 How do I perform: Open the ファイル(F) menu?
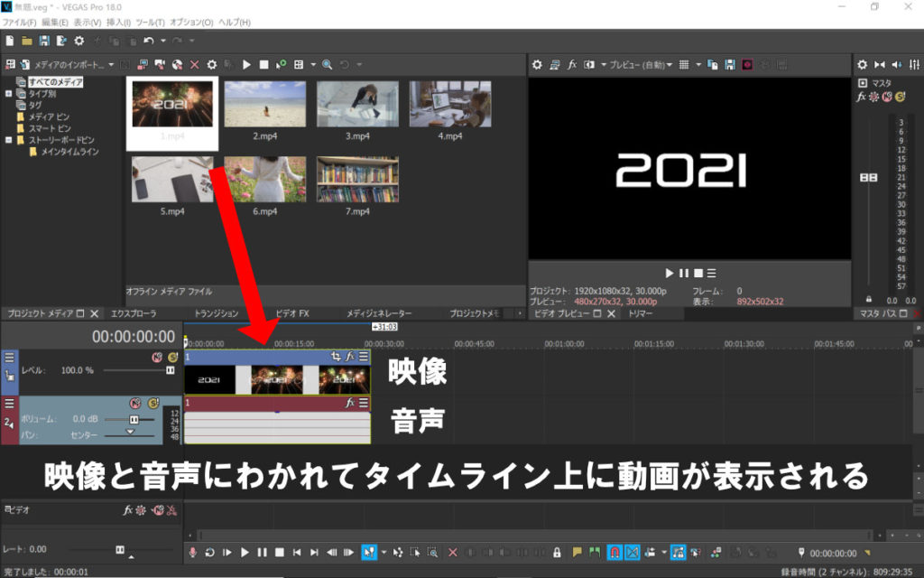click(19, 22)
